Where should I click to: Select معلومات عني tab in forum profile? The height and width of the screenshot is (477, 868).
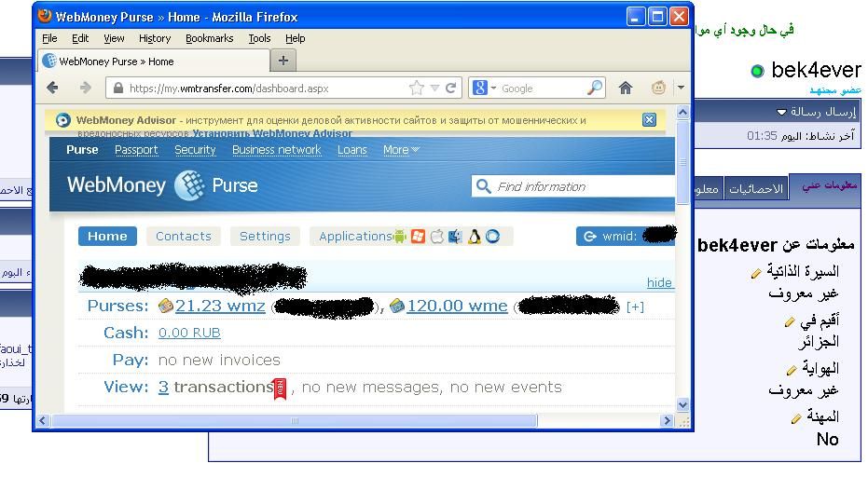point(829,185)
